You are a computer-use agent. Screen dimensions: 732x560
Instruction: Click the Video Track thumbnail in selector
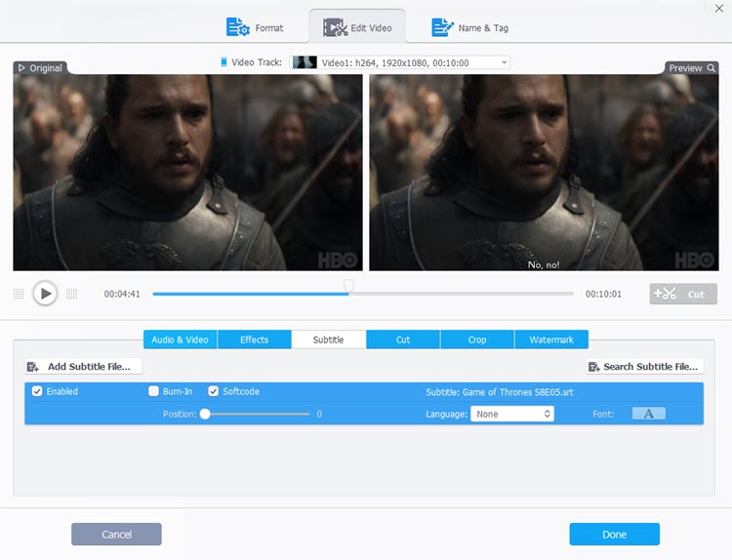tap(305, 62)
